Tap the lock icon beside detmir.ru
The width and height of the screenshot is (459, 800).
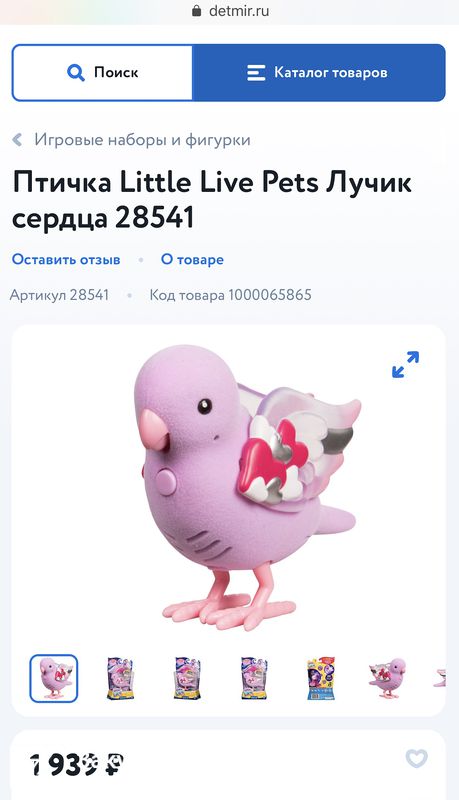pyautogui.click(x=196, y=11)
